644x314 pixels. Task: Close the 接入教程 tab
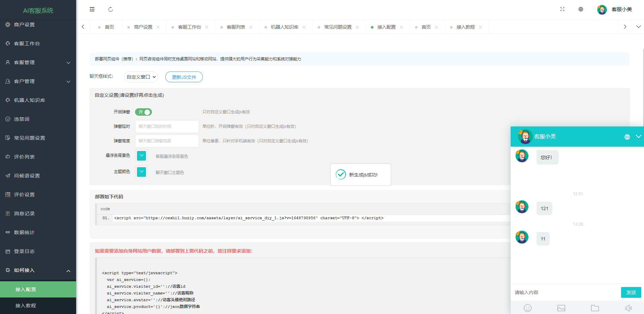(480, 27)
